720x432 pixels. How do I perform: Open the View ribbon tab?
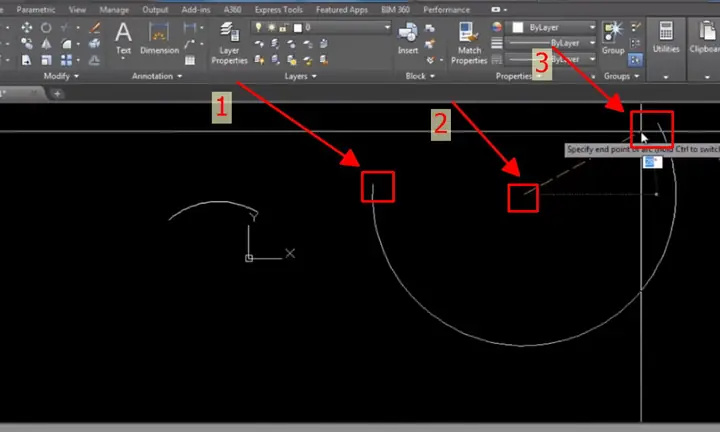77,10
